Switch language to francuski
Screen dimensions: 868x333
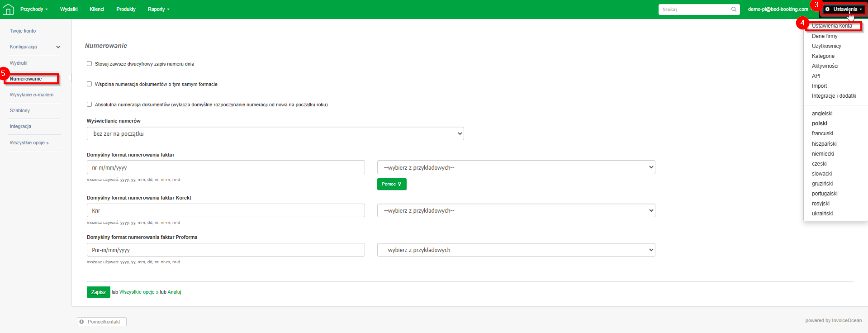[x=822, y=133]
